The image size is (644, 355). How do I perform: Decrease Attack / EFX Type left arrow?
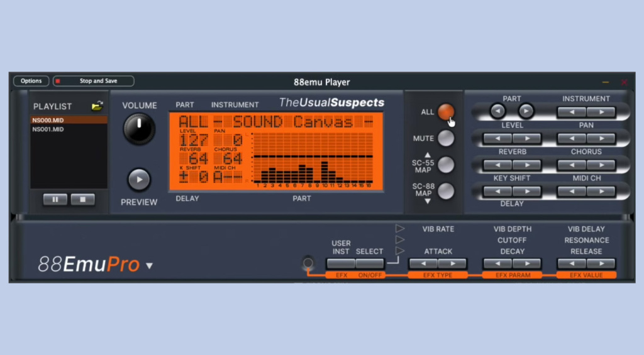coord(423,263)
